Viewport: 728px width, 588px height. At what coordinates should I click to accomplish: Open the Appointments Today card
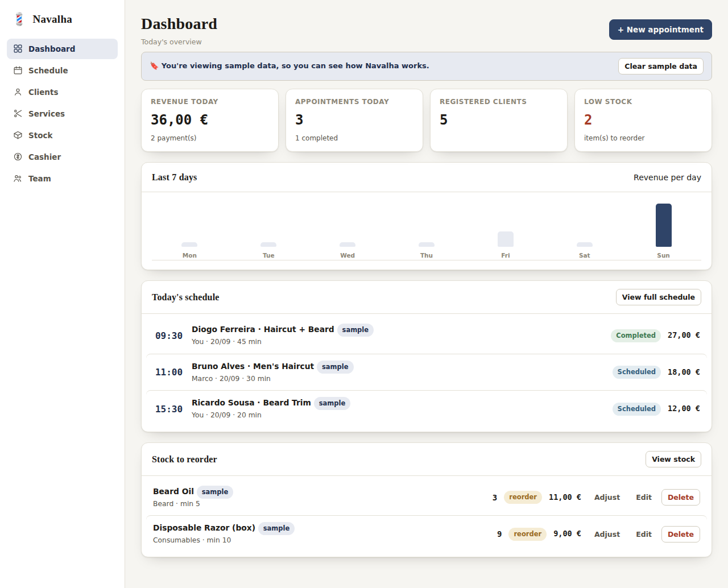coord(354,120)
